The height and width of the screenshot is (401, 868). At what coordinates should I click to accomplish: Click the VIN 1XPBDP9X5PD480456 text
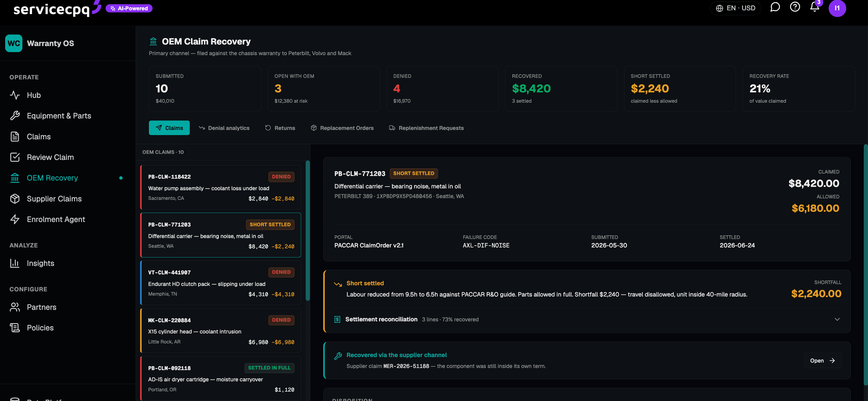pos(404,196)
